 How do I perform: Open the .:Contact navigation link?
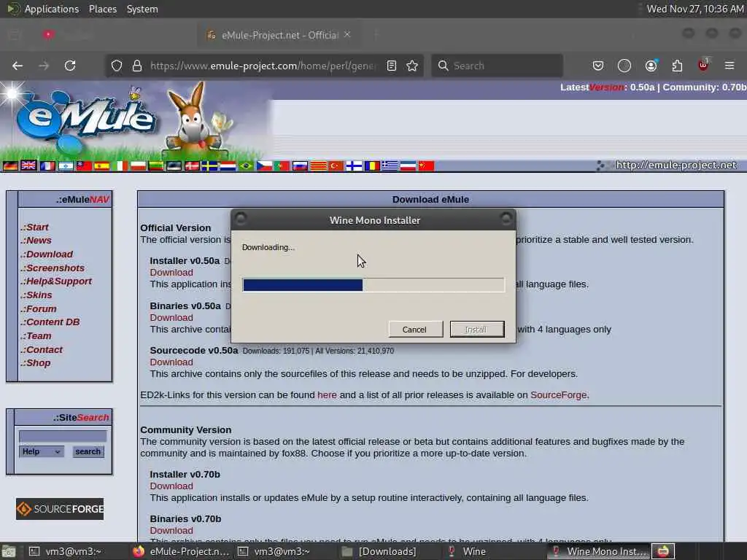pyautogui.click(x=42, y=350)
